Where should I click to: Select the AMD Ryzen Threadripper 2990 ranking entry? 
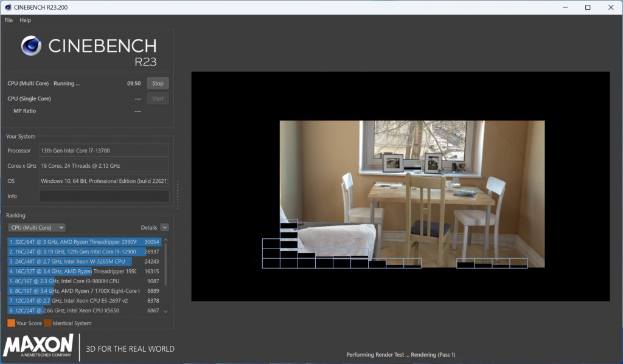pos(73,242)
